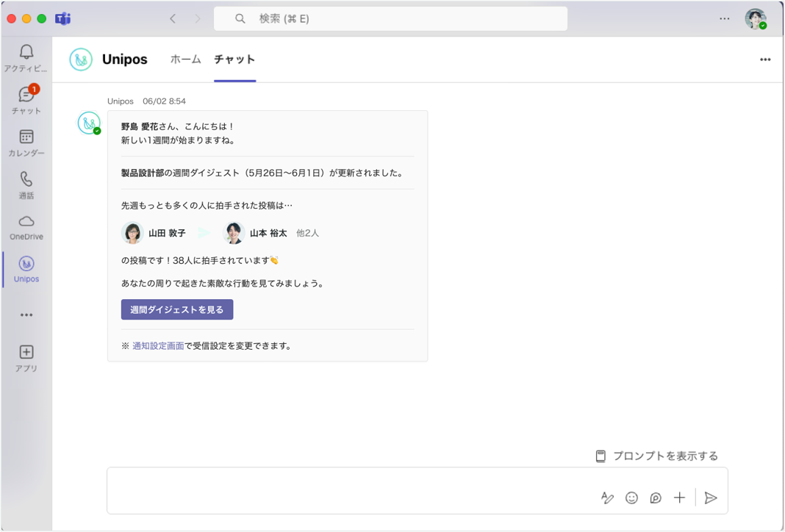Click the 他2人 text

pos(307,233)
